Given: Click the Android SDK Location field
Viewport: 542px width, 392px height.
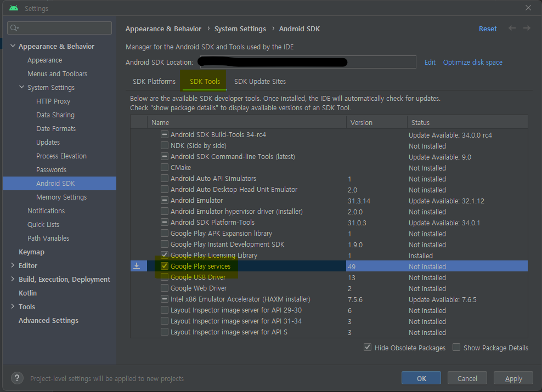Looking at the screenshot, I should pyautogui.click(x=308, y=62).
